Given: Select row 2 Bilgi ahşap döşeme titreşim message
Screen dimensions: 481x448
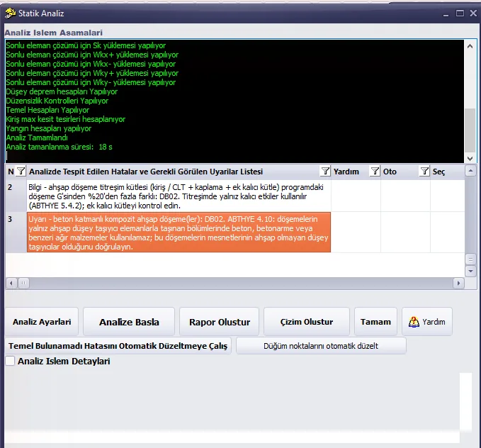Looking at the screenshot, I should pos(179,196).
